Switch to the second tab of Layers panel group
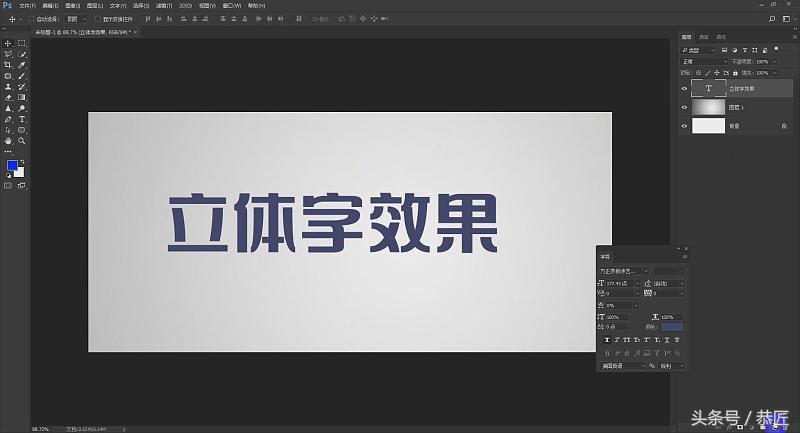Image resolution: width=800 pixels, height=433 pixels. [x=704, y=37]
